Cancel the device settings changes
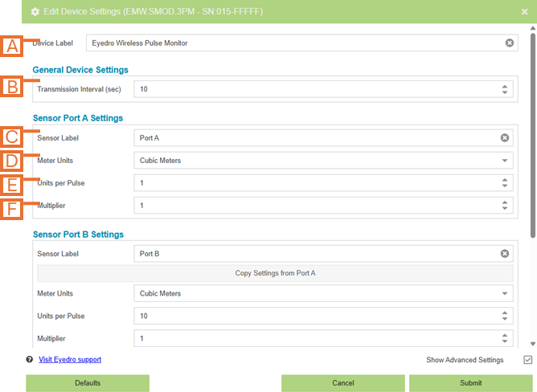Viewport: 537px width, 392px height. click(x=343, y=383)
